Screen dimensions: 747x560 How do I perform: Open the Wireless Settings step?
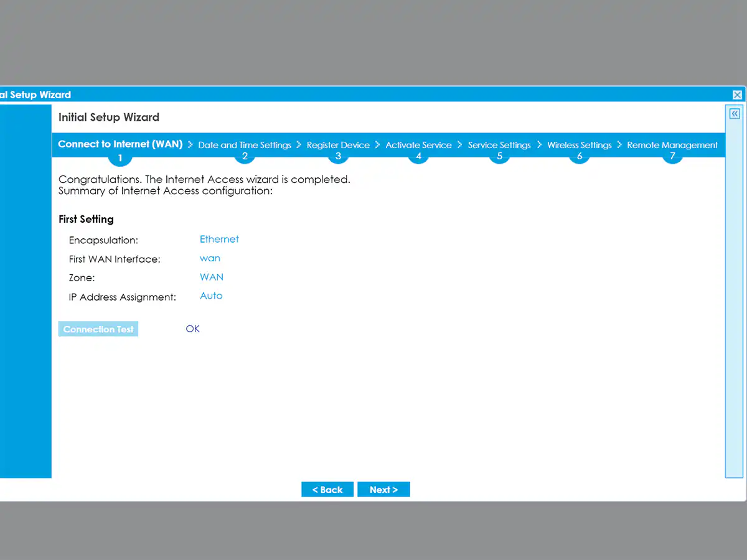click(580, 145)
